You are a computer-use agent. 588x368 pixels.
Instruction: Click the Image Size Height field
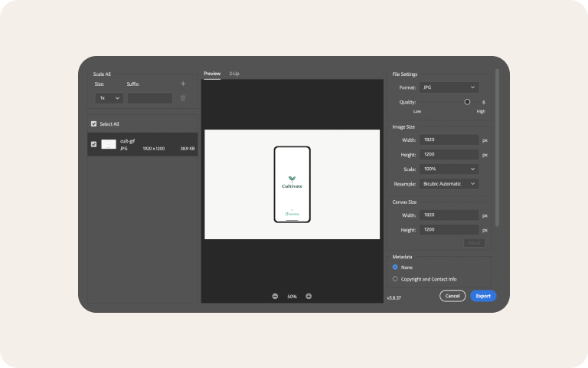pyautogui.click(x=449, y=154)
